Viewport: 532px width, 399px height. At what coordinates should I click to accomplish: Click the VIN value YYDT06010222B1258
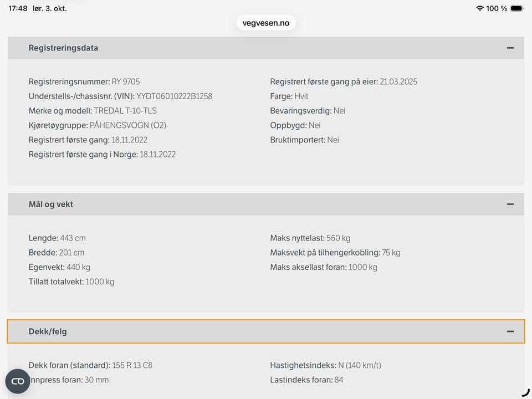tap(175, 96)
